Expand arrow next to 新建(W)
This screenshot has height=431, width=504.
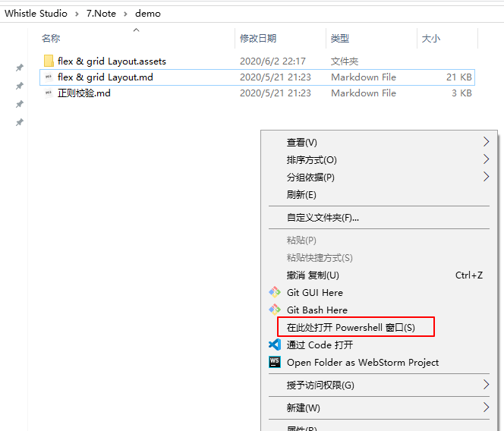coord(487,407)
